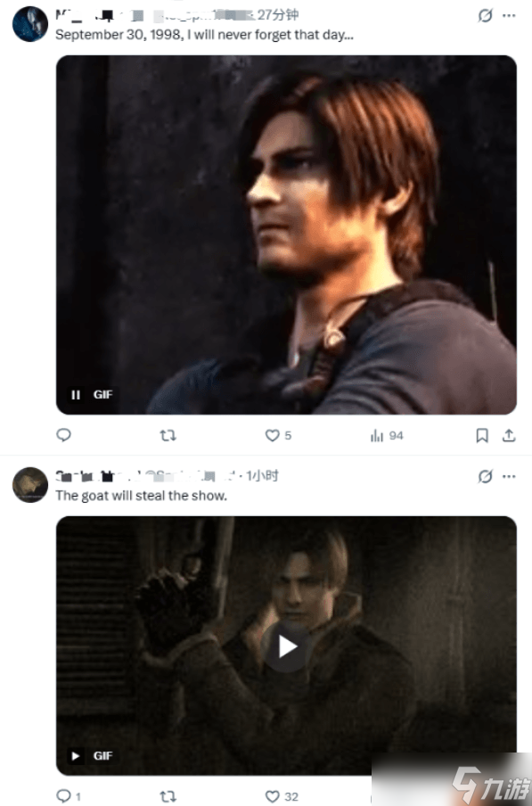The width and height of the screenshot is (532, 806).
Task: Share the first post via upload icon
Action: pos(508,436)
